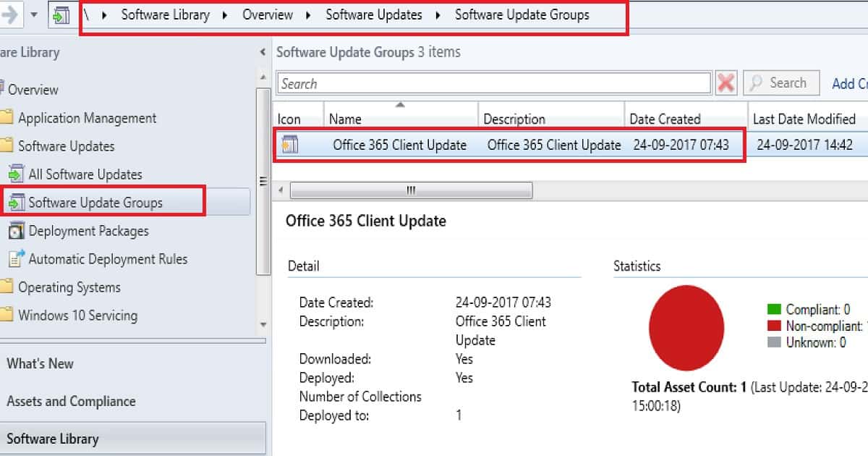Expand arrow before Software Updates breadcrumb
The image size is (868, 456).
310,15
